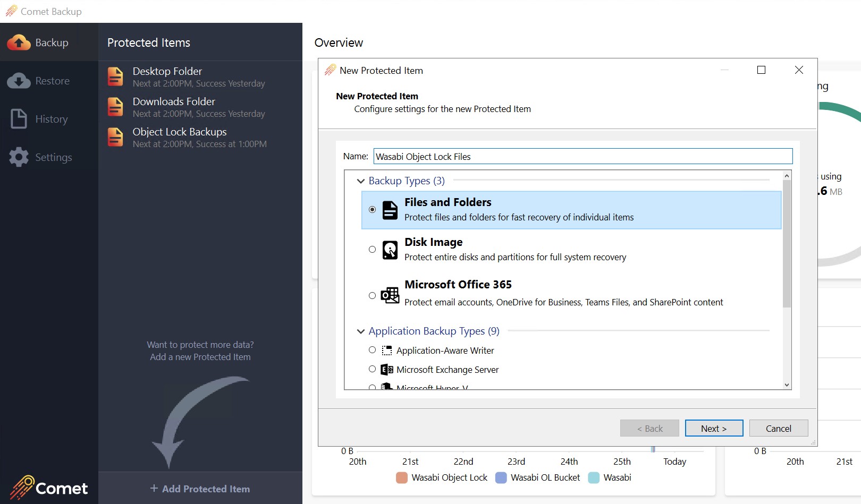The width and height of the screenshot is (861, 504).
Task: Click the Cancel button
Action: pos(779,428)
